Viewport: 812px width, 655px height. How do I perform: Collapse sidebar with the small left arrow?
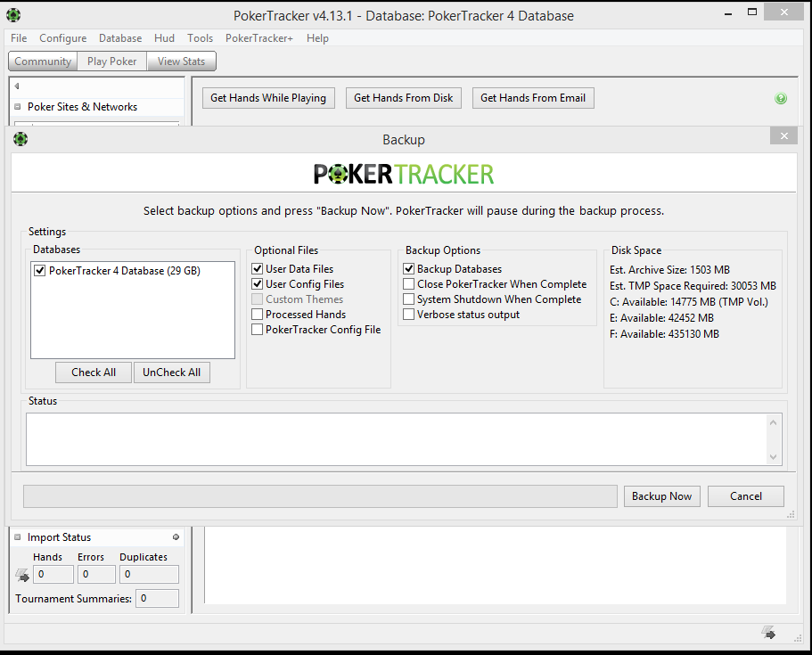pyautogui.click(x=17, y=86)
